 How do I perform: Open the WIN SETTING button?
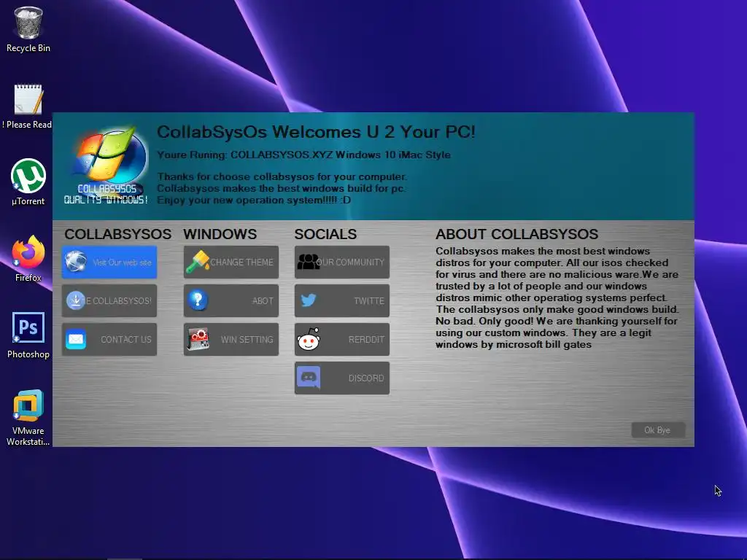231,339
